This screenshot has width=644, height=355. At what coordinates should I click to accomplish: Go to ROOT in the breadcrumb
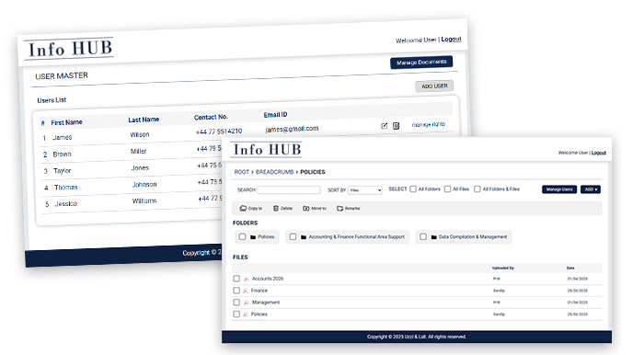tap(241, 172)
